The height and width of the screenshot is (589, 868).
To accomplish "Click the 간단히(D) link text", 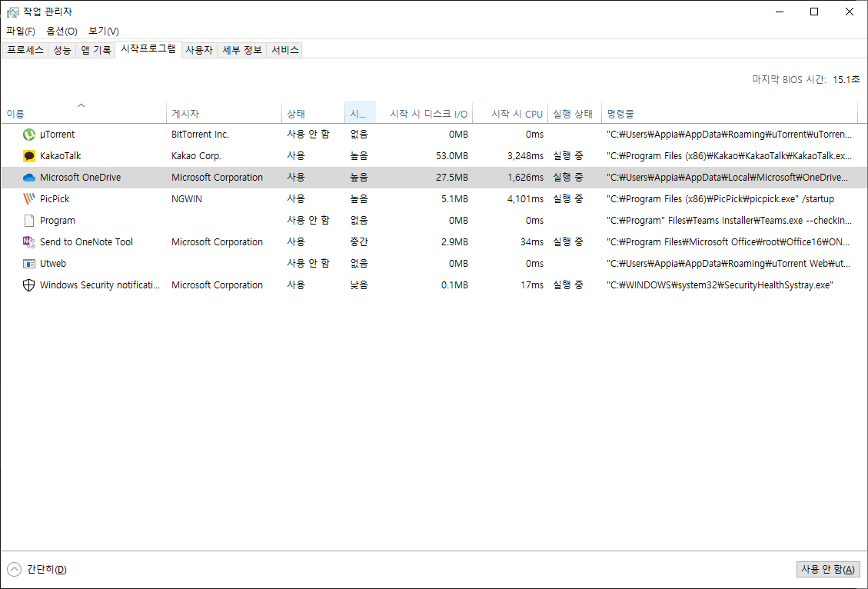I will pos(46,569).
